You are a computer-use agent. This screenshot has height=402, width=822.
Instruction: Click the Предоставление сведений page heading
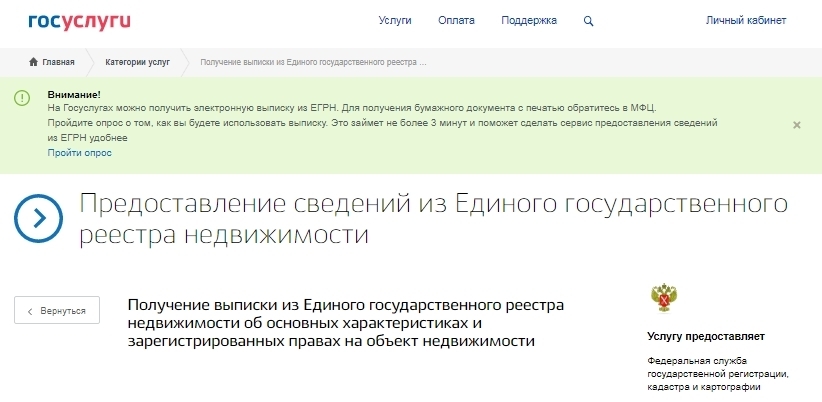point(432,219)
